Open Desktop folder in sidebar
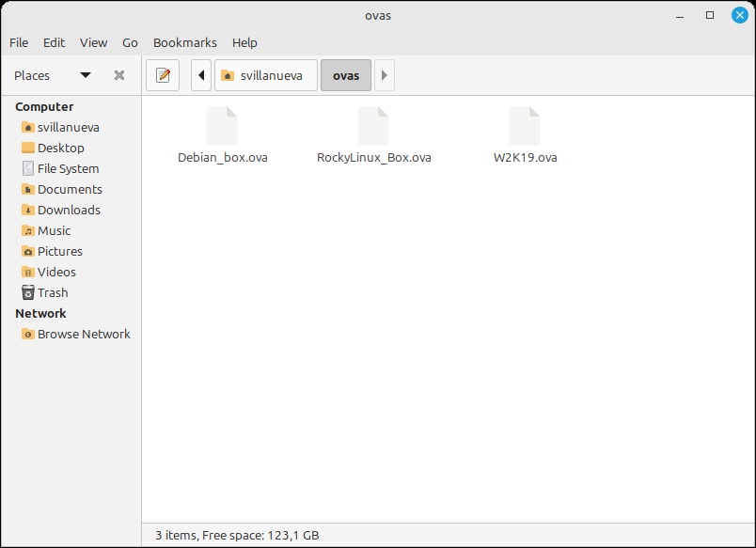 click(53, 148)
